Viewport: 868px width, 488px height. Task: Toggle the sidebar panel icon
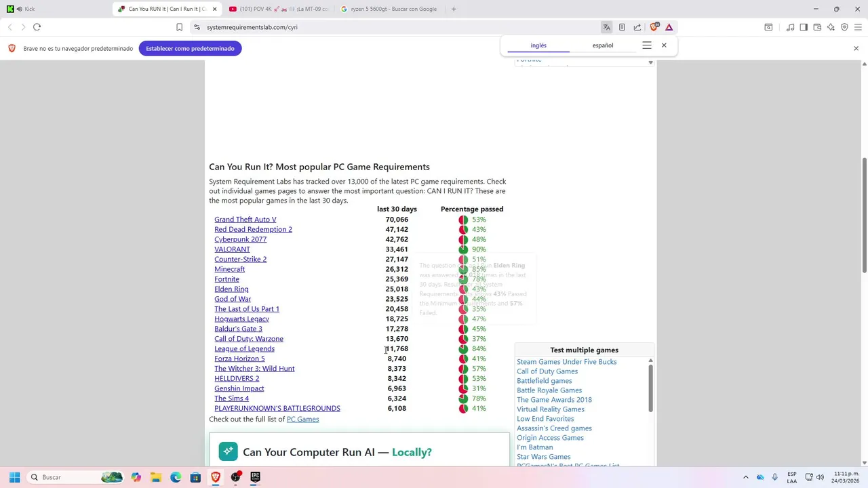804,27
